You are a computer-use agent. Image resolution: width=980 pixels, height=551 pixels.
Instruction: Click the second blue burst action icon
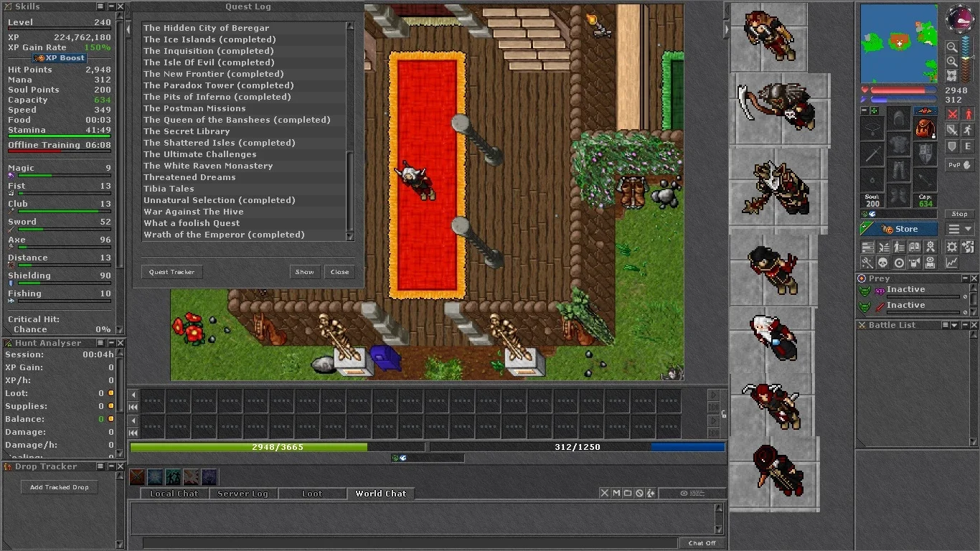(x=155, y=477)
